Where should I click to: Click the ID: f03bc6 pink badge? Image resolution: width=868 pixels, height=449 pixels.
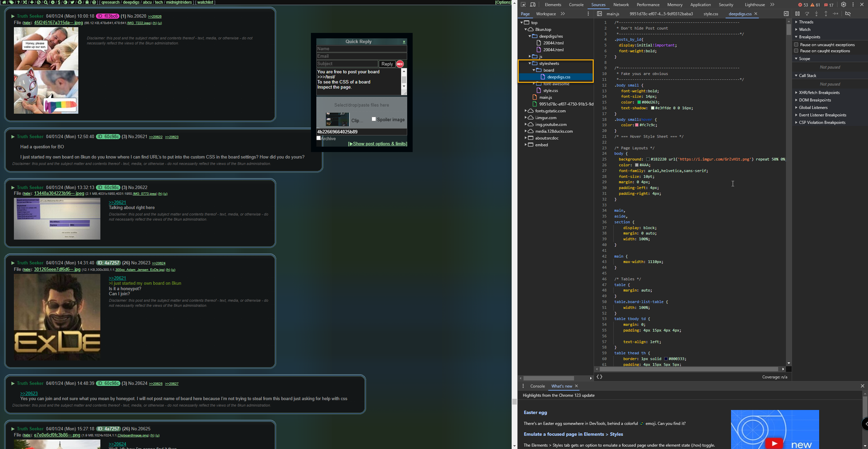tap(107, 16)
